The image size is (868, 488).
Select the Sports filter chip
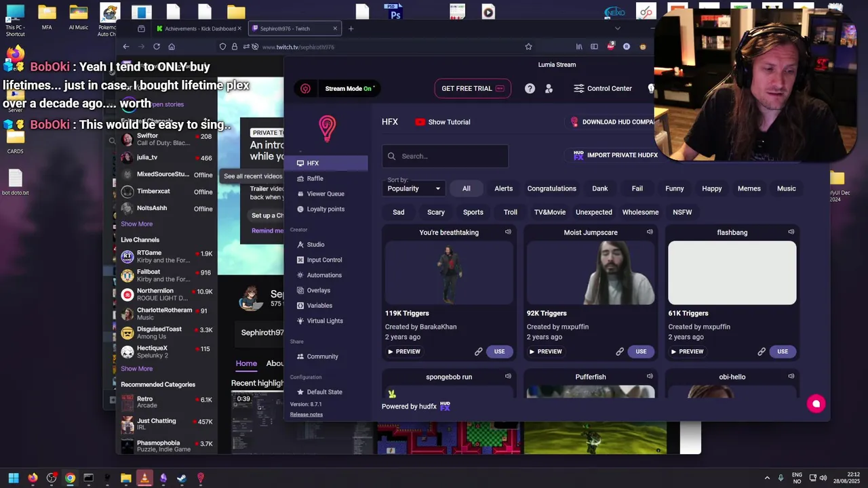(473, 212)
